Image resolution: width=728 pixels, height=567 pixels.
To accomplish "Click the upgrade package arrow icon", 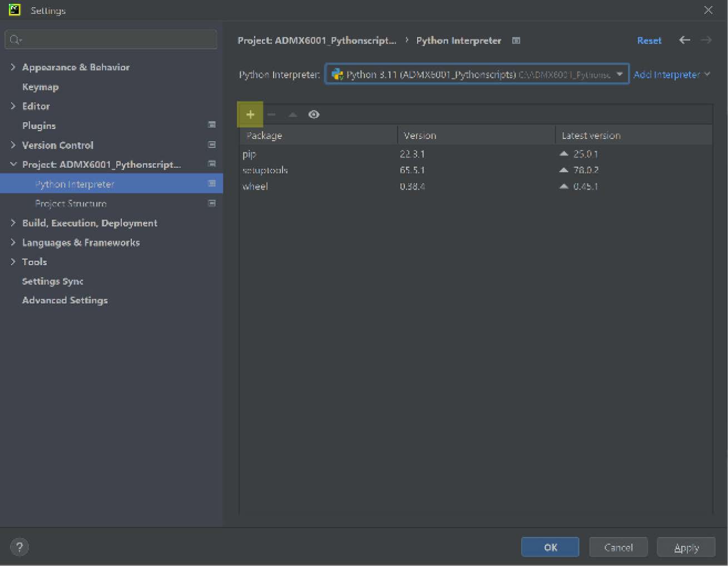I will pos(293,115).
